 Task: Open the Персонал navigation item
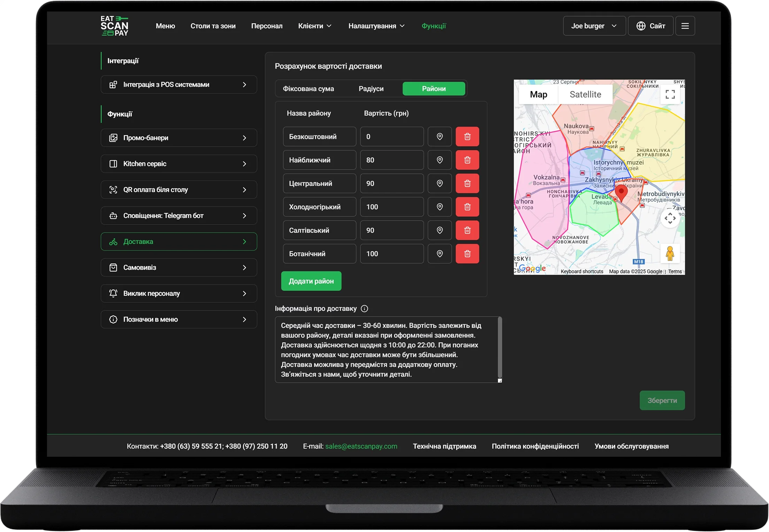(x=266, y=26)
